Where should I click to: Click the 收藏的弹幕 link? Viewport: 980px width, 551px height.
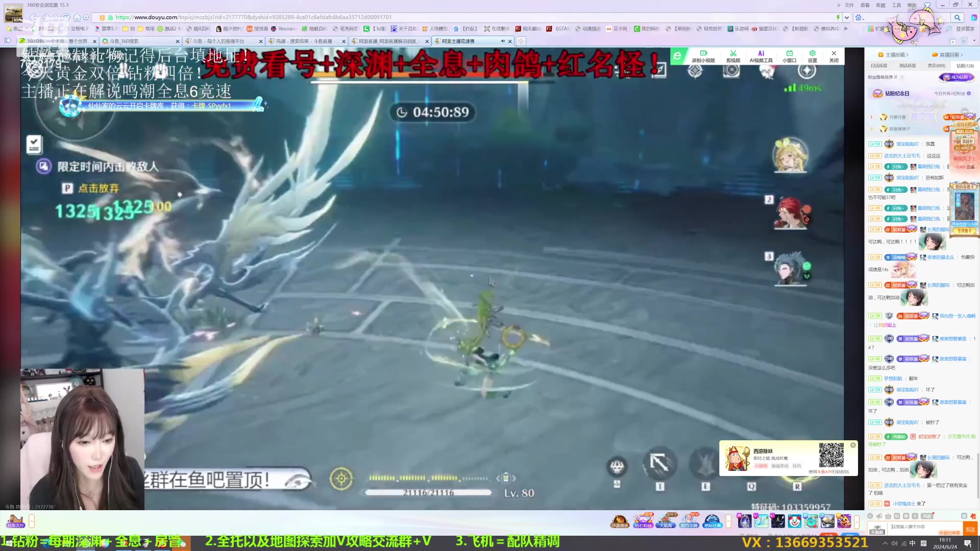[x=949, y=533]
